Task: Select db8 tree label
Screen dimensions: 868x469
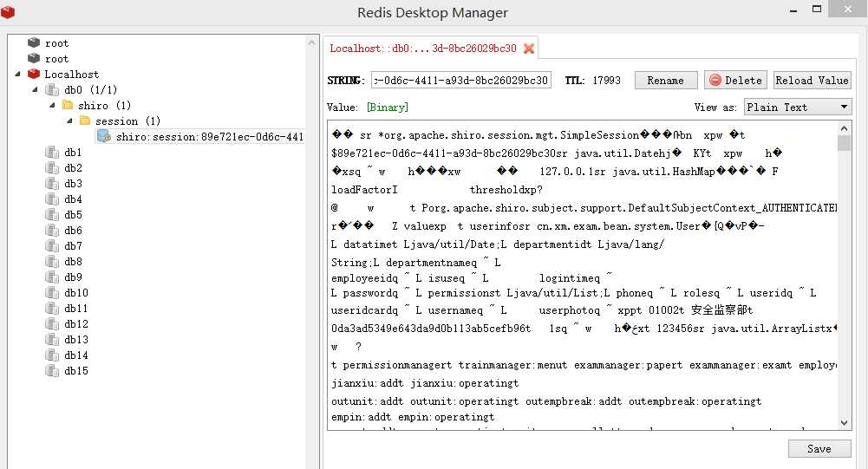Action: 73,261
